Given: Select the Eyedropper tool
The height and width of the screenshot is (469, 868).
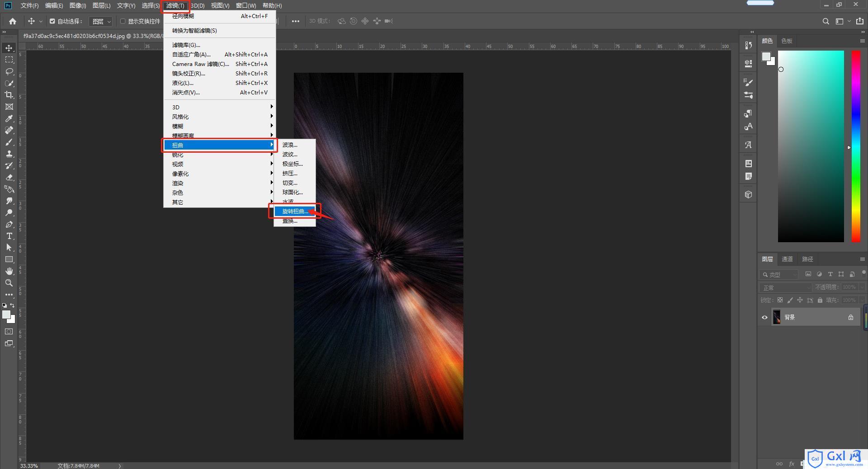Looking at the screenshot, I should click(9, 118).
